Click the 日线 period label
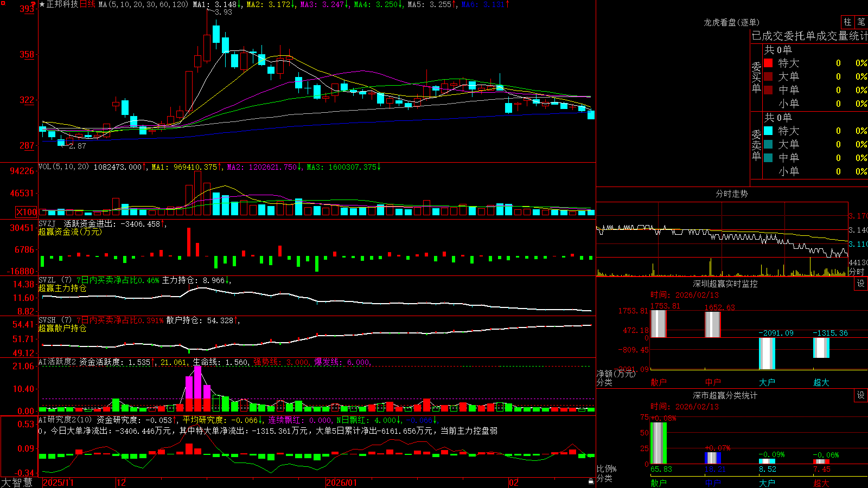Screen dimensions: 868x488 tap(88, 4)
